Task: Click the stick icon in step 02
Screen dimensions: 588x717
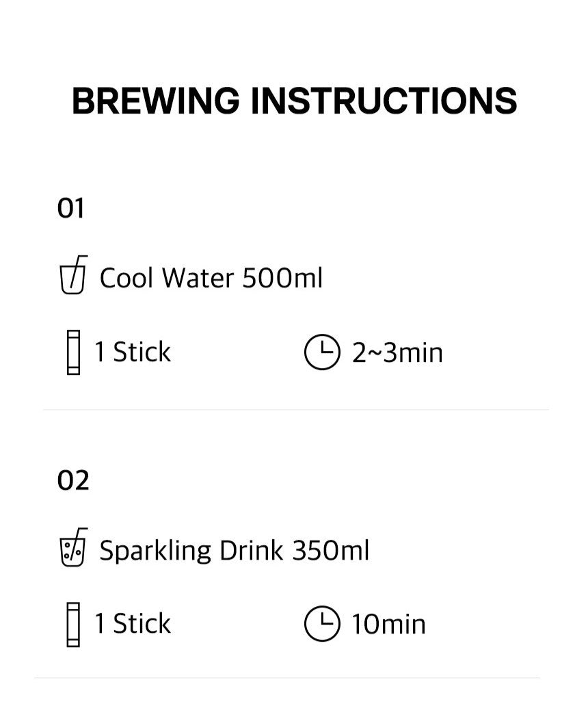Action: (73, 624)
